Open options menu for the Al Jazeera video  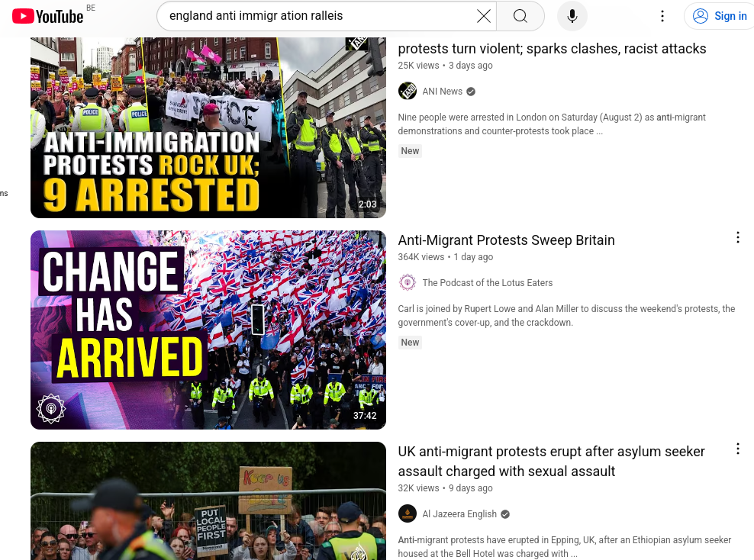738,449
